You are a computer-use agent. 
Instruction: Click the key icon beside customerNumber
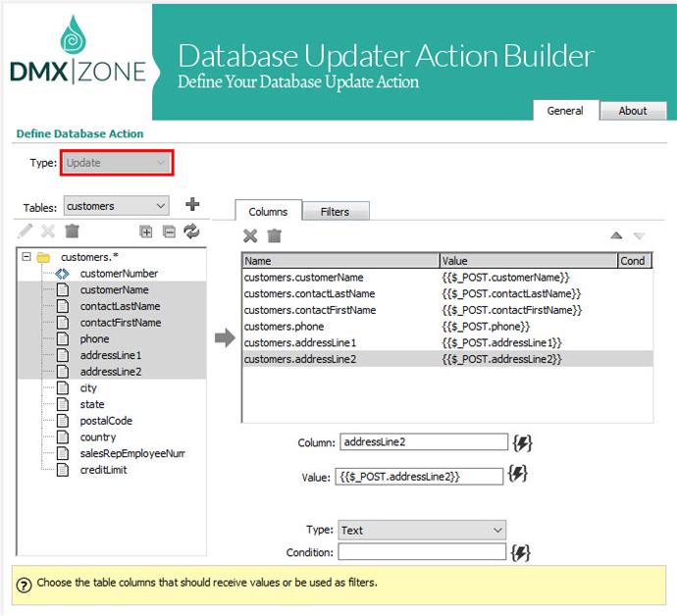[63, 274]
